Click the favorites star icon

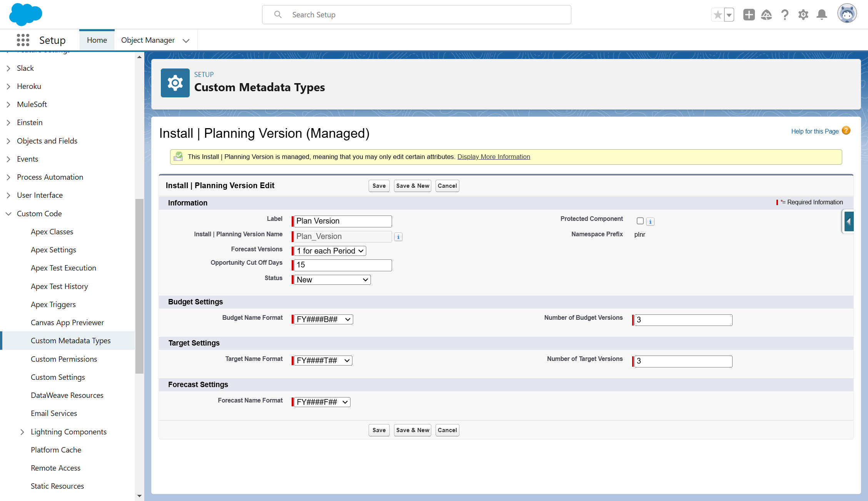pos(718,15)
